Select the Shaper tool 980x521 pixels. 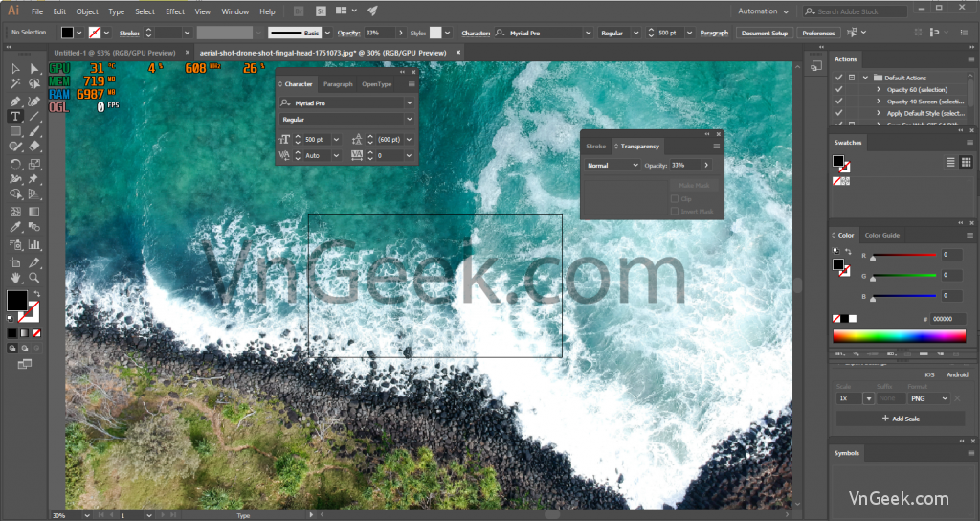15,147
